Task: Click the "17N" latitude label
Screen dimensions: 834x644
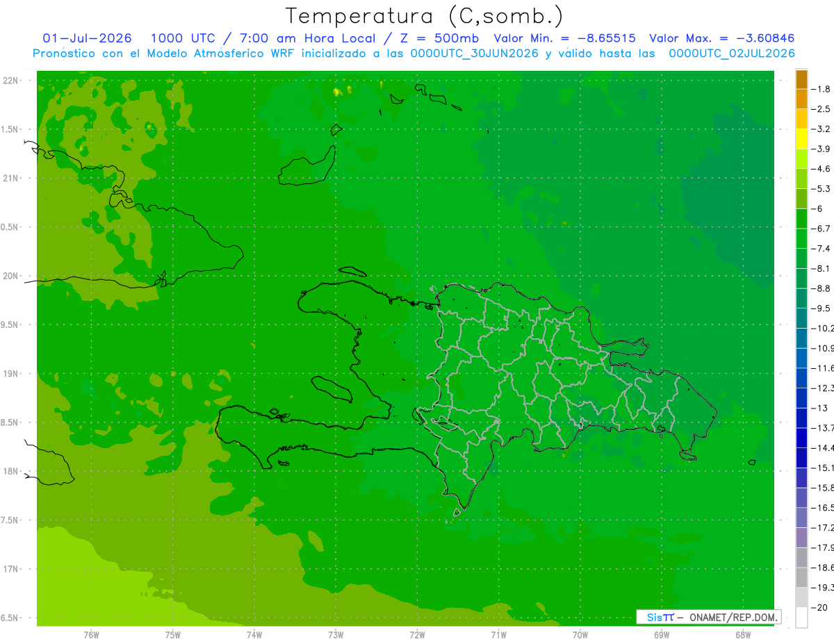Action: pos(10,569)
